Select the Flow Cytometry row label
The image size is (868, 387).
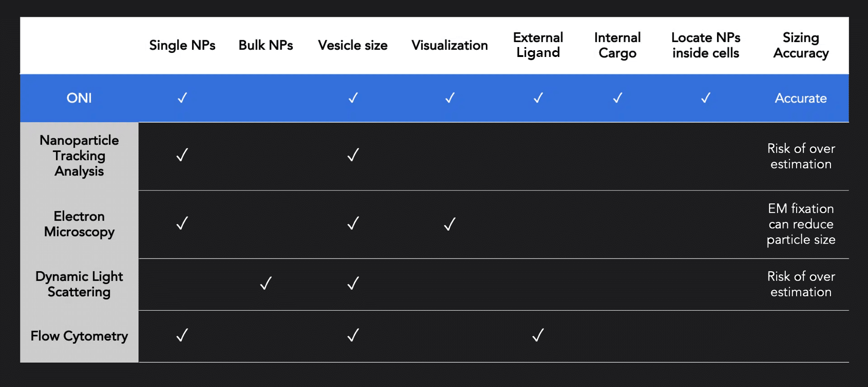(x=79, y=336)
